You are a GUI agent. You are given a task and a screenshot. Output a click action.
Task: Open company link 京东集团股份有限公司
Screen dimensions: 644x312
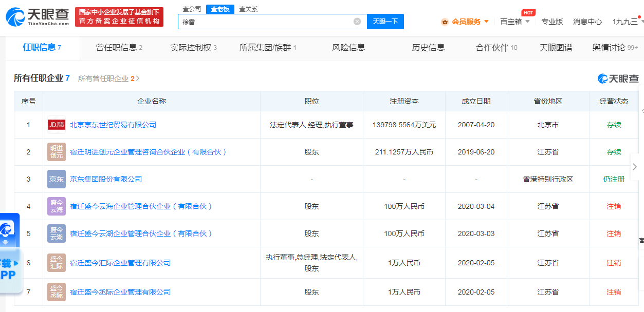point(106,179)
